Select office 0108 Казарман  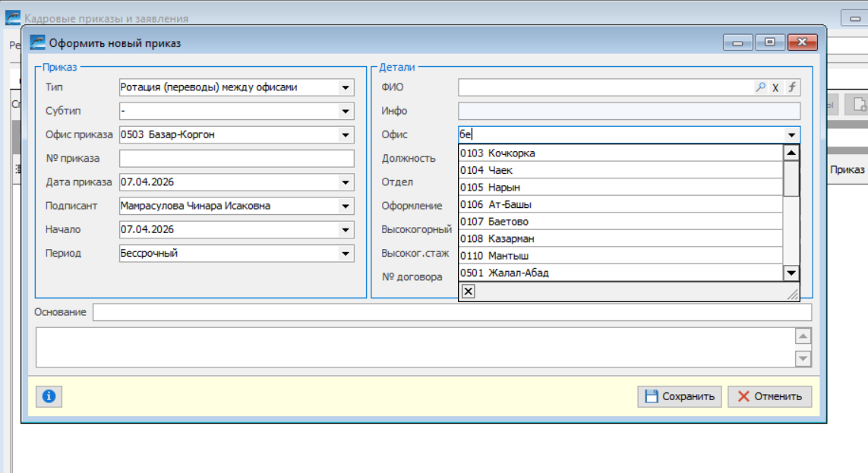pyautogui.click(x=620, y=239)
